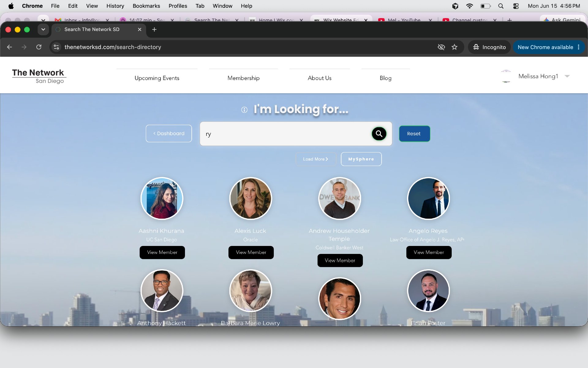Click the black magnifier search icon
The height and width of the screenshot is (368, 588).
(379, 134)
